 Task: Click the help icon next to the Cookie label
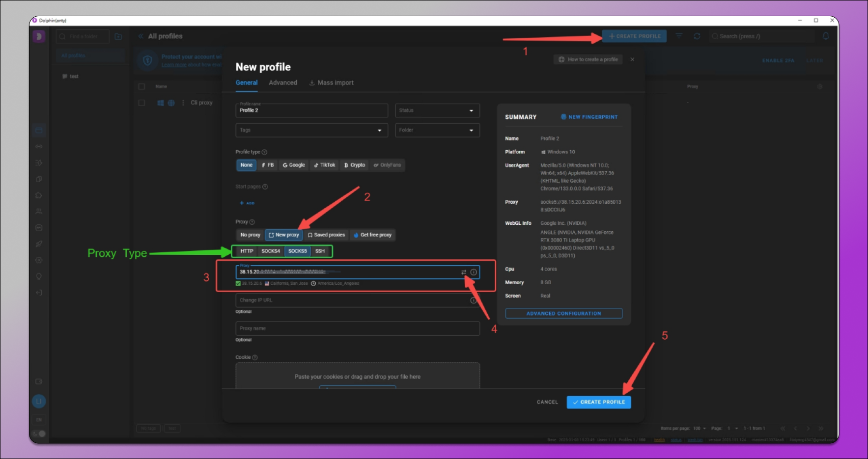click(255, 357)
